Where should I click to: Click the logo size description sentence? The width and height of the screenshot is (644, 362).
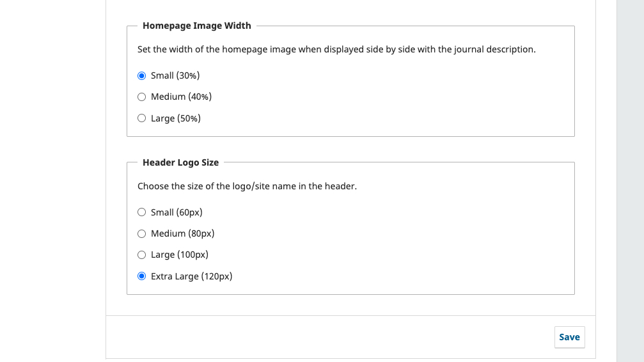point(247,186)
